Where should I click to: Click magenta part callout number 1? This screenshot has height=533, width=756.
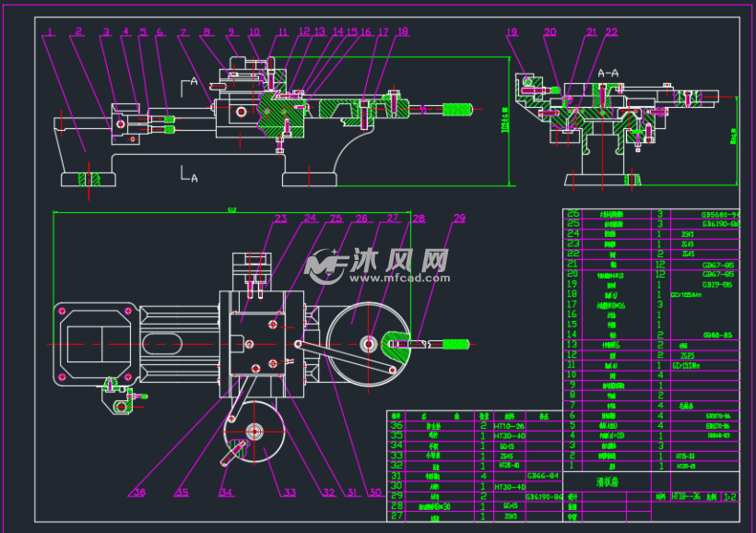pyautogui.click(x=50, y=32)
